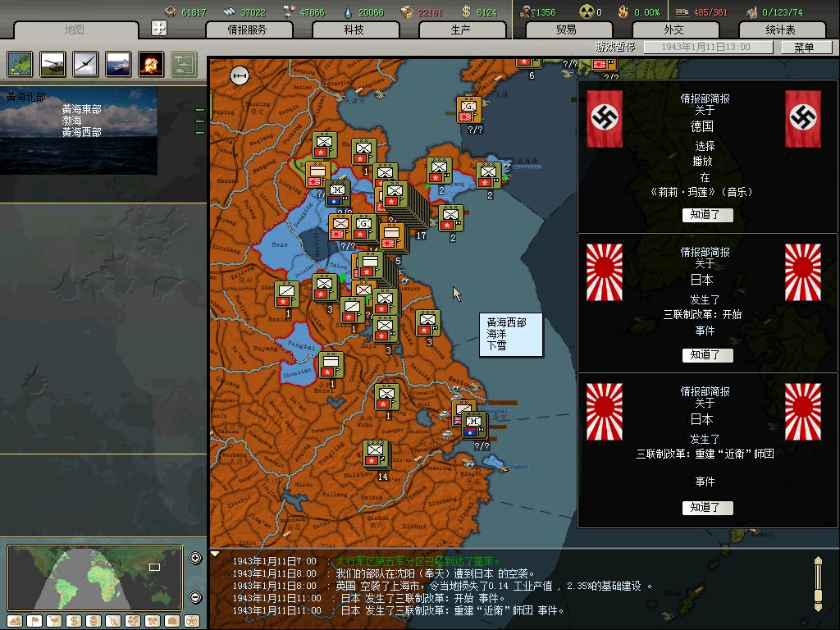Collapse the message log triangle
Screen dimensions: 840x630
coord(214,554)
